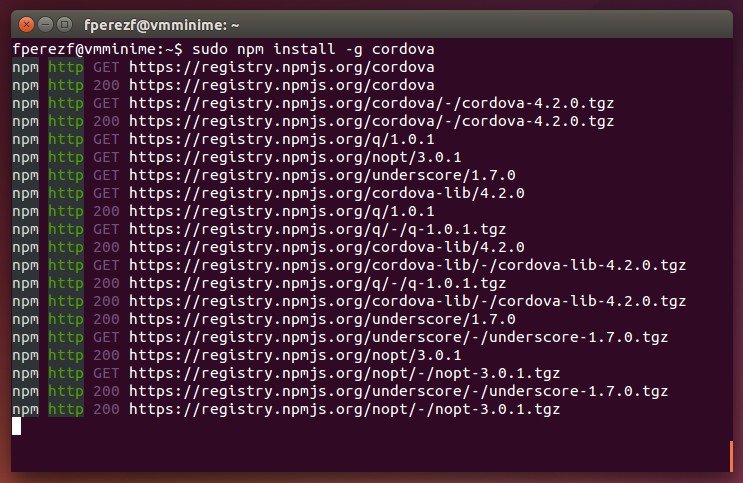
Task: Click the GET registry.npmjs.org/cordova line
Action: click(x=223, y=67)
